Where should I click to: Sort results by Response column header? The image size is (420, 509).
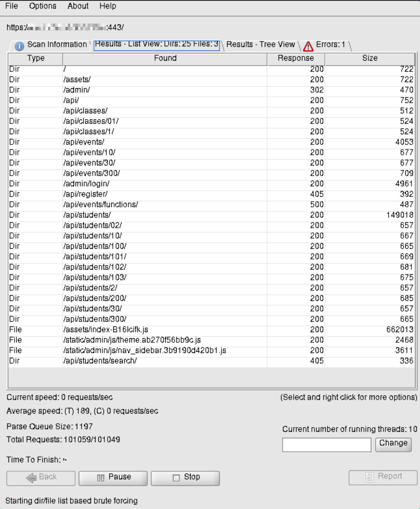(x=296, y=59)
